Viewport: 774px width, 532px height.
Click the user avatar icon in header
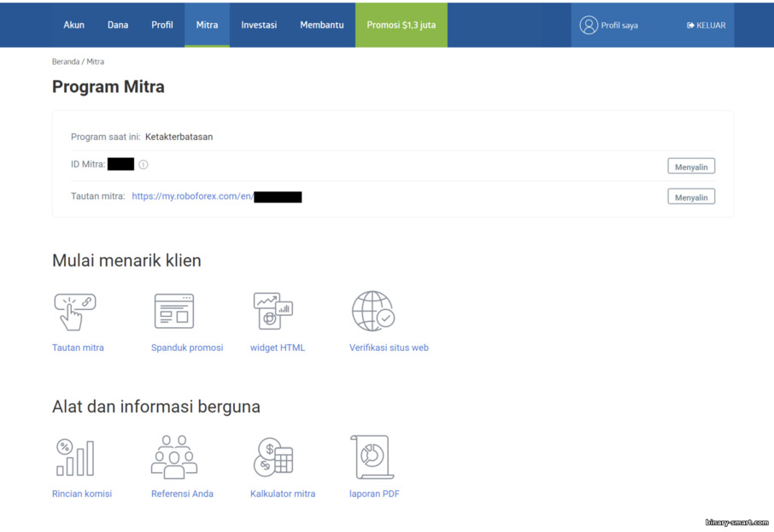coord(589,25)
